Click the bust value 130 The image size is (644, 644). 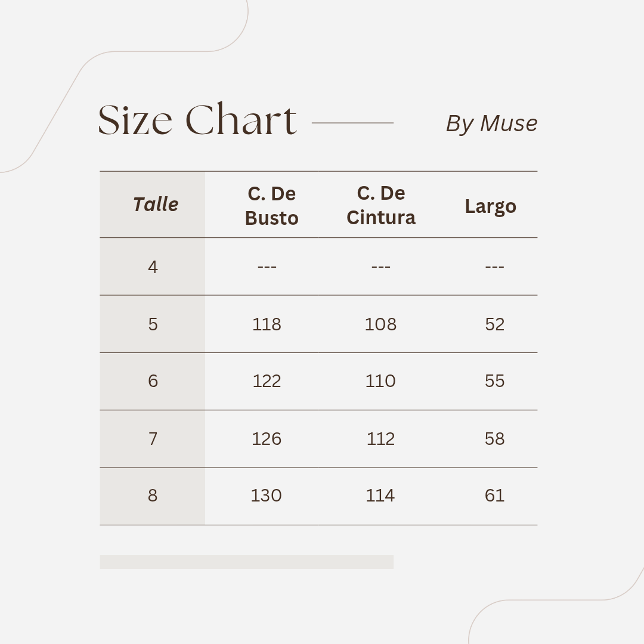tap(266, 496)
